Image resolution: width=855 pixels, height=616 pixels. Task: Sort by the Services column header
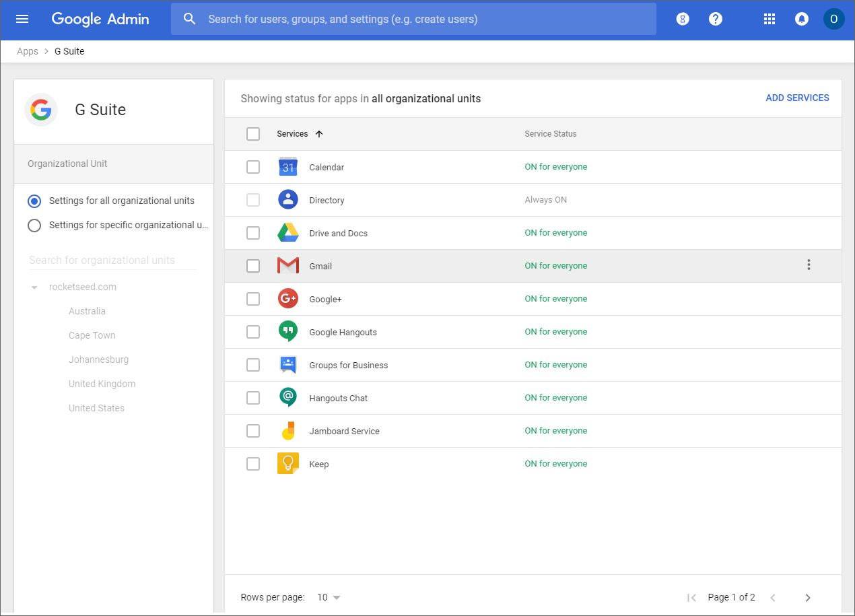(293, 134)
